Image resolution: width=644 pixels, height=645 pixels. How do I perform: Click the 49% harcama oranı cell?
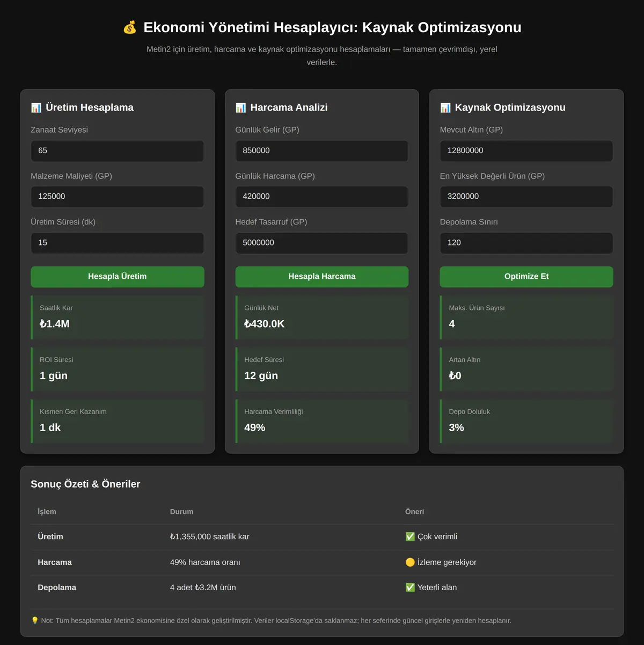tap(205, 562)
